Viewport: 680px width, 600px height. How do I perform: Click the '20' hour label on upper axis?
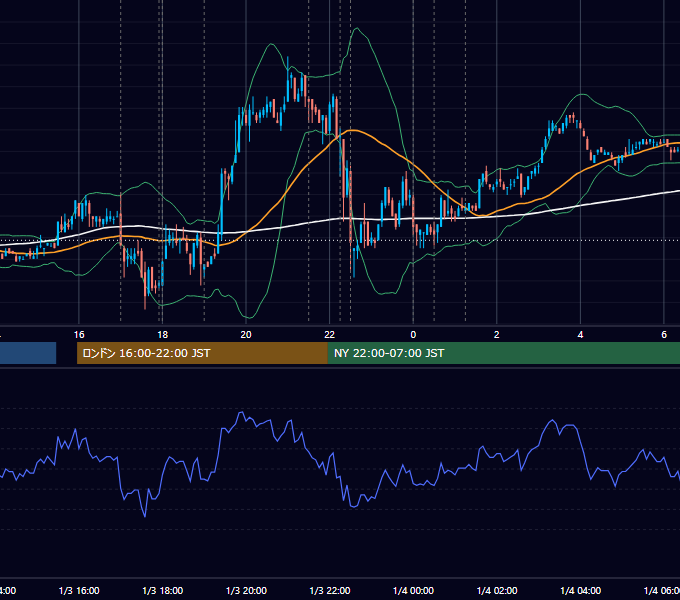[x=246, y=335]
